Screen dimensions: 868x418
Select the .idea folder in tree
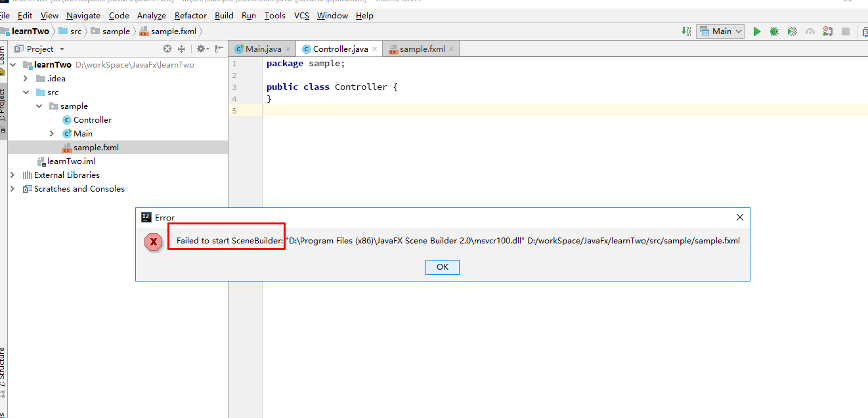[x=51, y=79]
